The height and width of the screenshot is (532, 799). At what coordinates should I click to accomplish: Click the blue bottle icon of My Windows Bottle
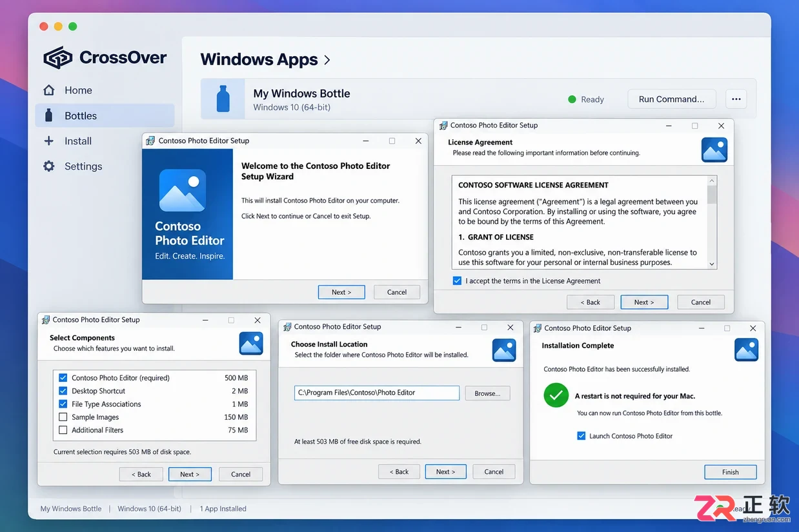223,99
